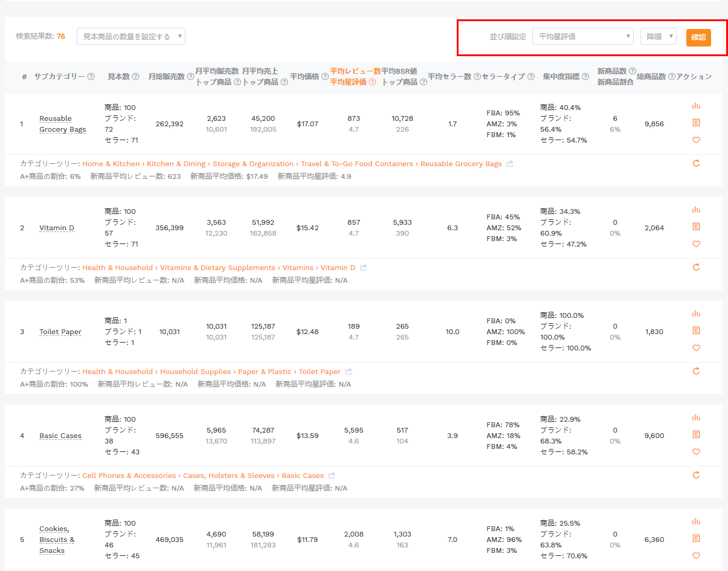Open 見本商品の数量を設定する dropdown
The image size is (728, 571).
[131, 36]
